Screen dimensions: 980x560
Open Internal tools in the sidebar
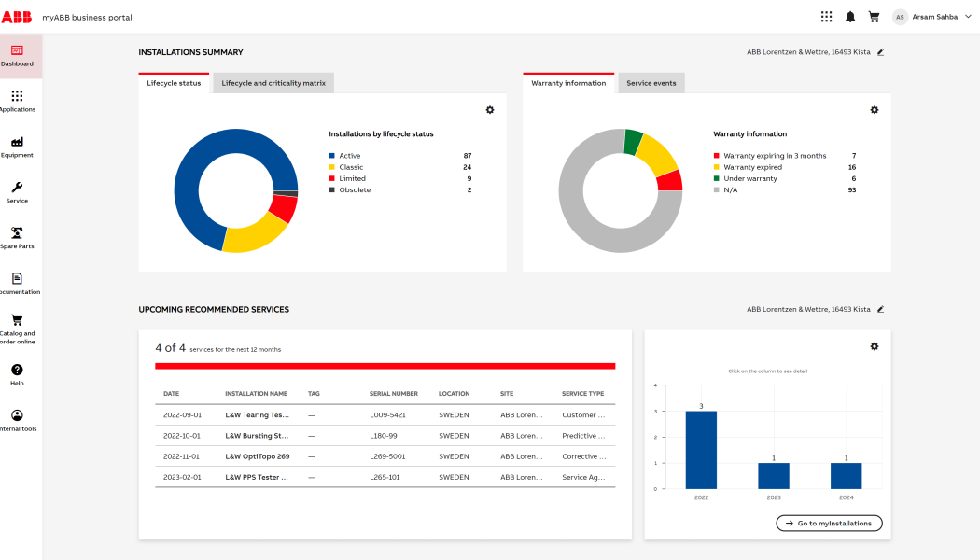pyautogui.click(x=17, y=421)
